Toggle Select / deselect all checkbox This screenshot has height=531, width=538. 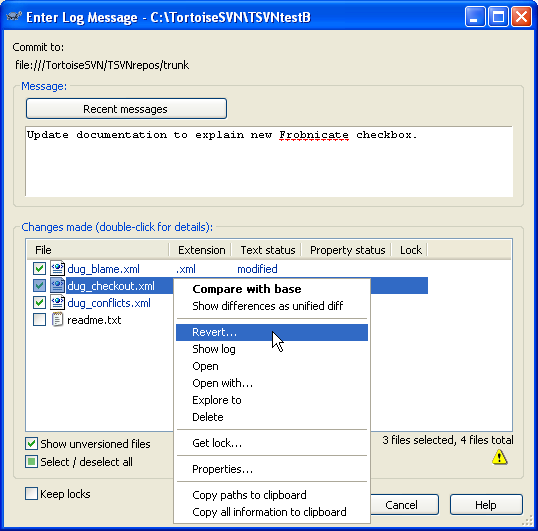point(31,462)
